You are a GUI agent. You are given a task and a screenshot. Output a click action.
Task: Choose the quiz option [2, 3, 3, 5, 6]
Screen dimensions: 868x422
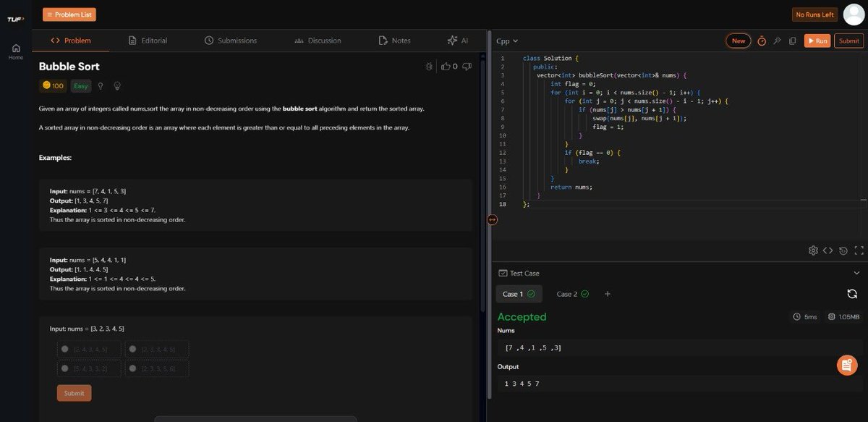tap(156, 368)
